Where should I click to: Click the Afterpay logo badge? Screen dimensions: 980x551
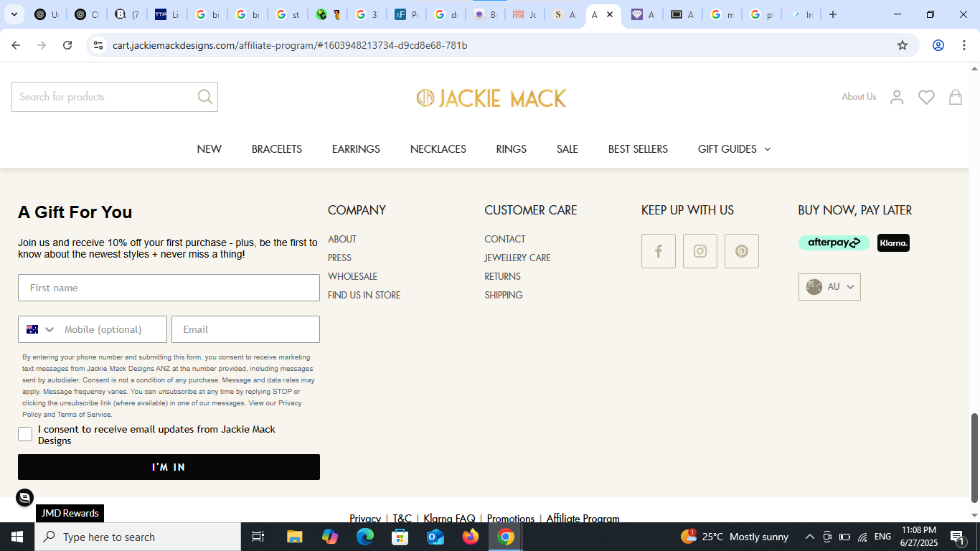pyautogui.click(x=834, y=242)
